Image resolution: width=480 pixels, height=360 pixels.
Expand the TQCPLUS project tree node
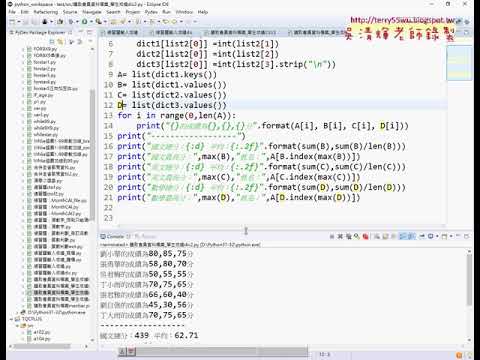(11, 319)
